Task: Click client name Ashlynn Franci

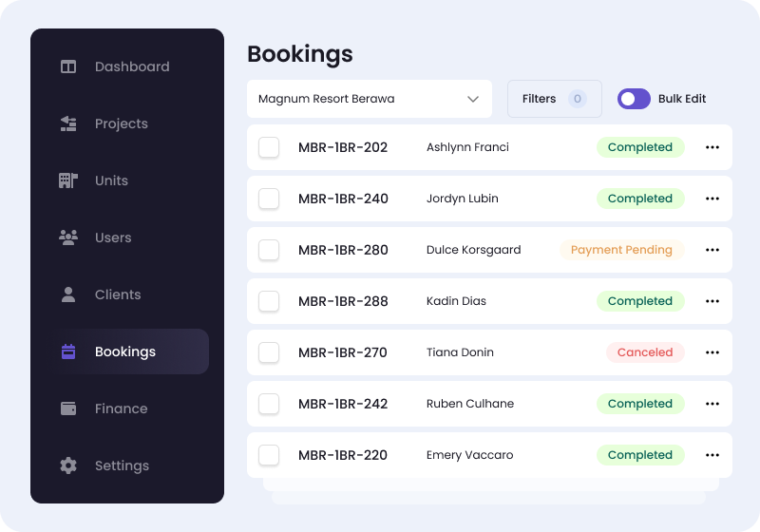Action: (x=467, y=147)
